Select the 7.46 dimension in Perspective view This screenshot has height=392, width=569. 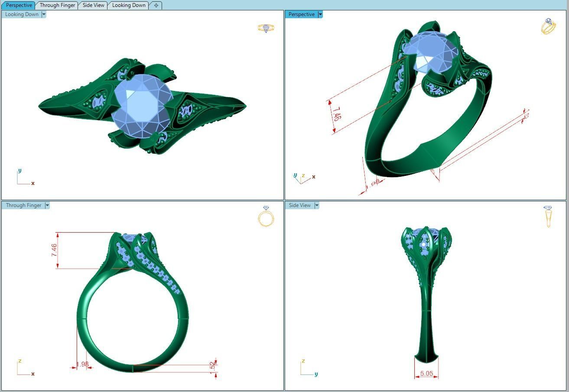click(x=337, y=113)
